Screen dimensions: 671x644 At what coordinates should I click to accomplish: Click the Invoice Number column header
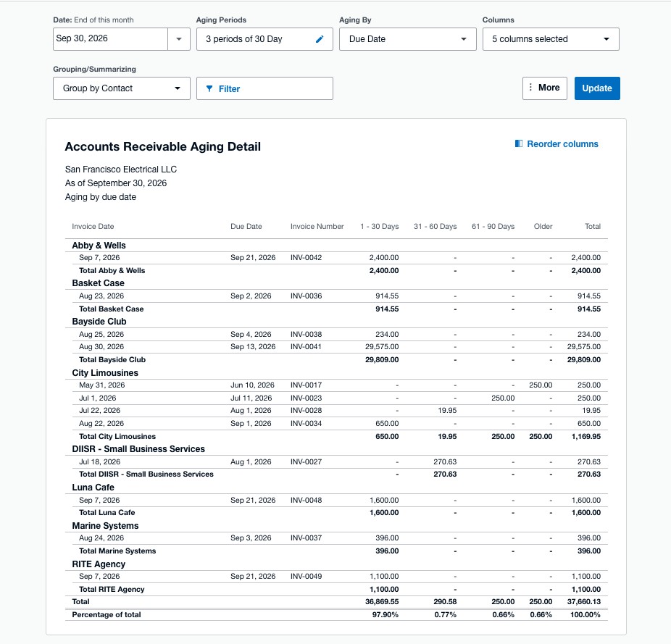(317, 226)
